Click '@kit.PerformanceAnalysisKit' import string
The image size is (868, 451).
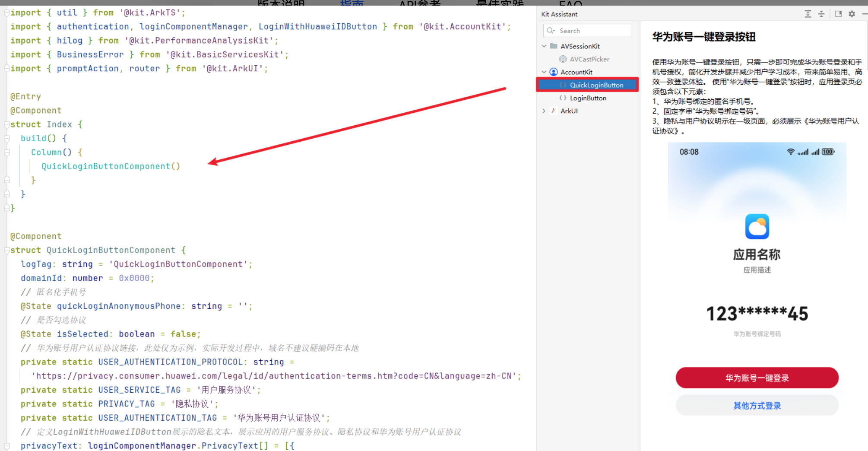click(199, 41)
